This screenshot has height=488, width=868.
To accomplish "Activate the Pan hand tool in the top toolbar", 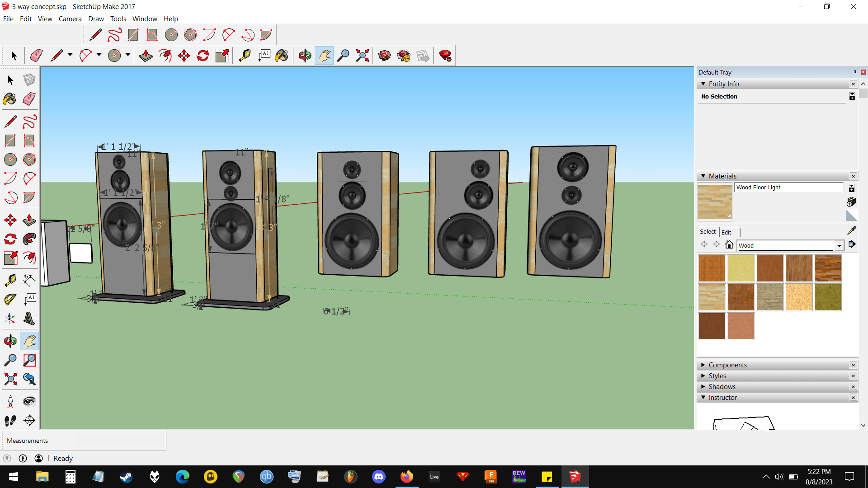I will coord(324,56).
